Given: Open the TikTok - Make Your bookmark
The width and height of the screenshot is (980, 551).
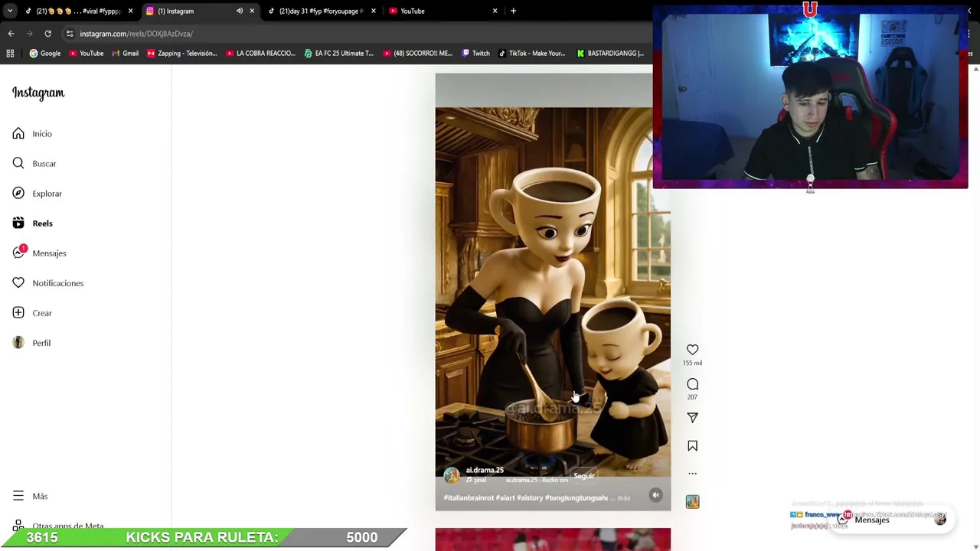Looking at the screenshot, I should pos(531,54).
